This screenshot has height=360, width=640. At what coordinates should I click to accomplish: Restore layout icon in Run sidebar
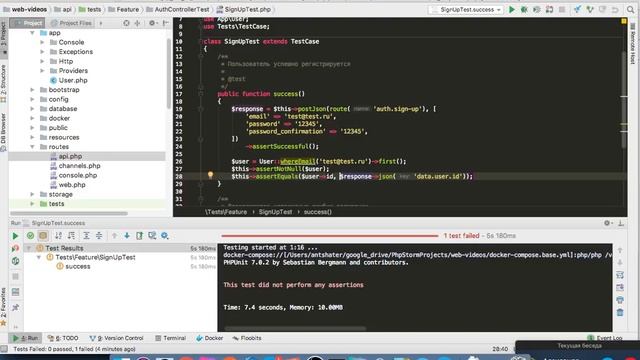15,292
